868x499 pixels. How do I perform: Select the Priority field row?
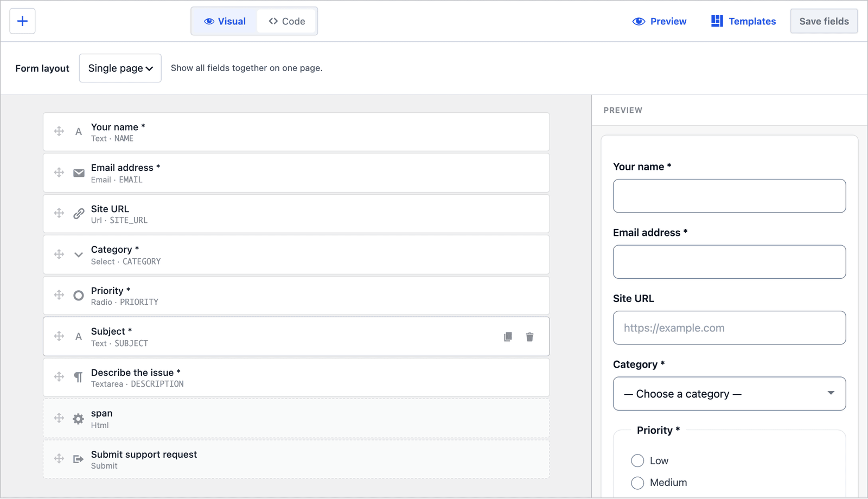[296, 296]
